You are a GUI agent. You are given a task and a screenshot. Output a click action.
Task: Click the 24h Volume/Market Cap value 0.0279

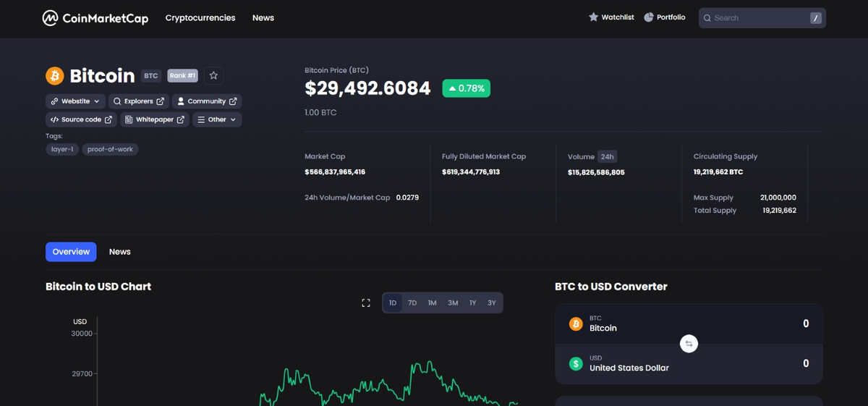407,198
